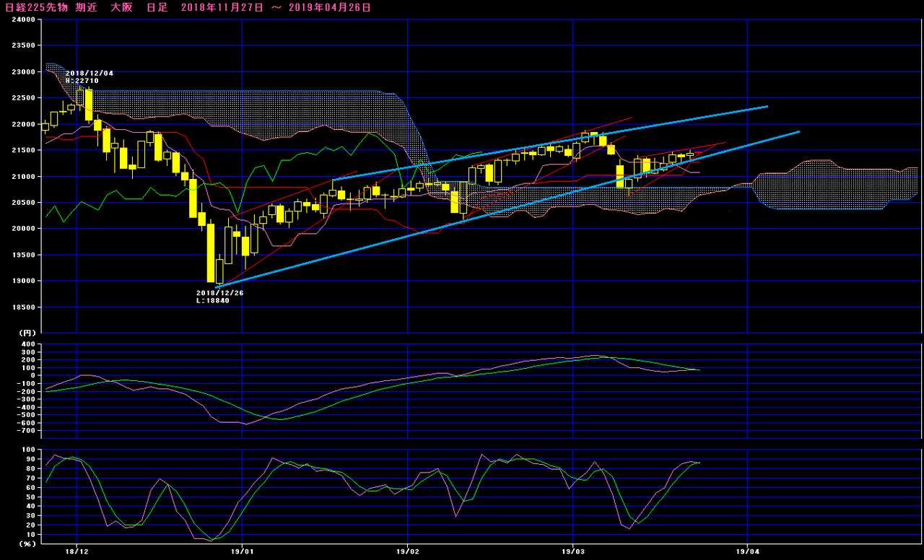Select the 20000 price axis label
Image resolution: width=924 pixels, height=560 pixels.
tap(25, 229)
